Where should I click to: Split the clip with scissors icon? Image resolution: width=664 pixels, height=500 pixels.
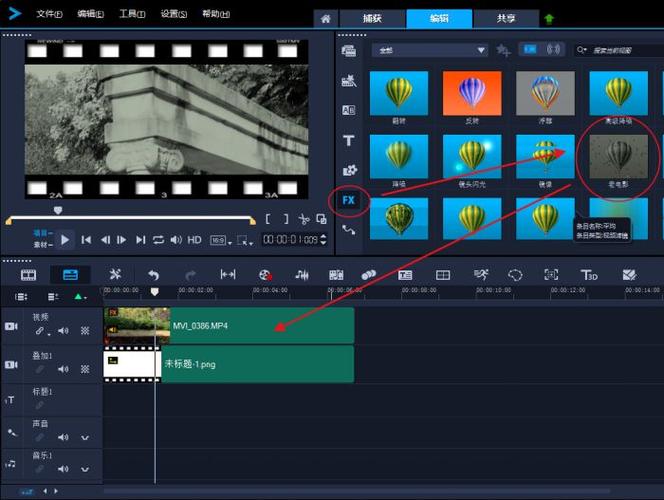pos(304,219)
